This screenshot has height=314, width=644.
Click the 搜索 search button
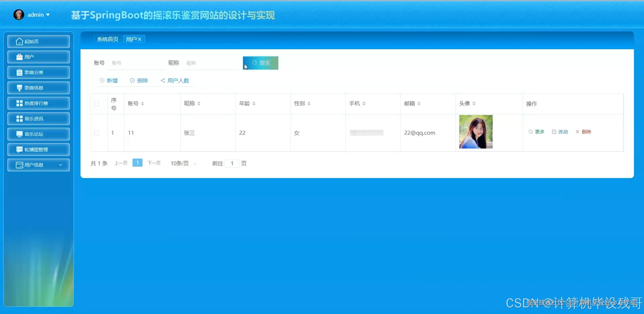tap(261, 63)
